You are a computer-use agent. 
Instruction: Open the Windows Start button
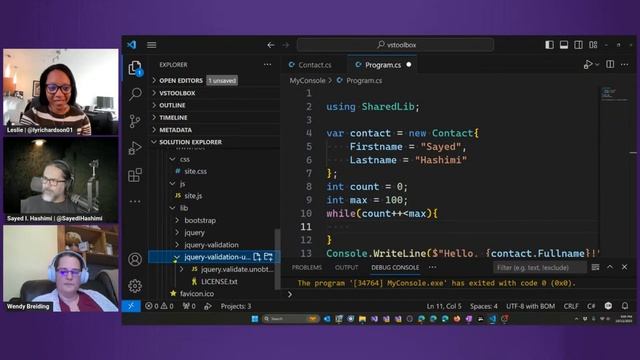pyautogui.click(x=255, y=319)
